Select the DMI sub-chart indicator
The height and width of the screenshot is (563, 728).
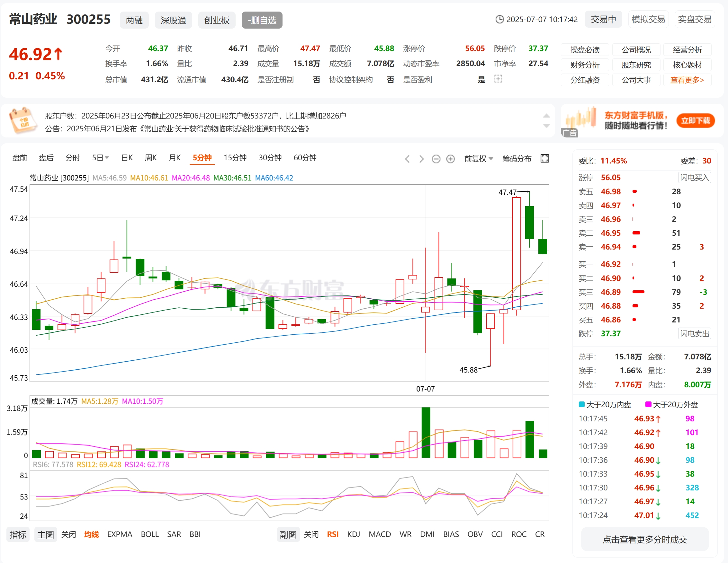point(427,534)
